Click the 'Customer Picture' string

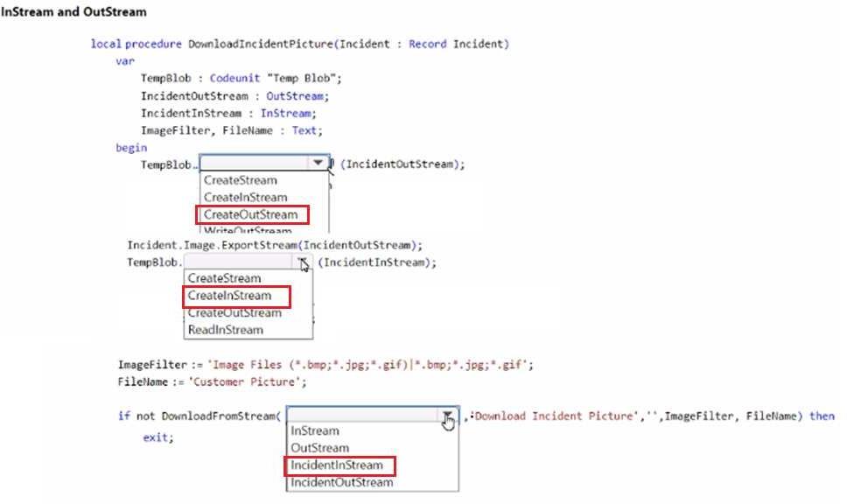(x=245, y=381)
